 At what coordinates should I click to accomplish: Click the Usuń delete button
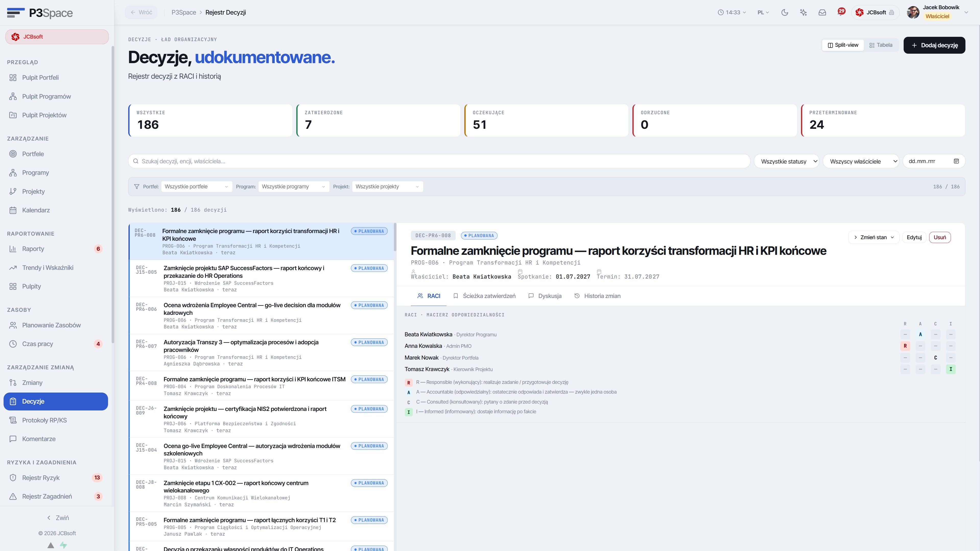click(940, 237)
